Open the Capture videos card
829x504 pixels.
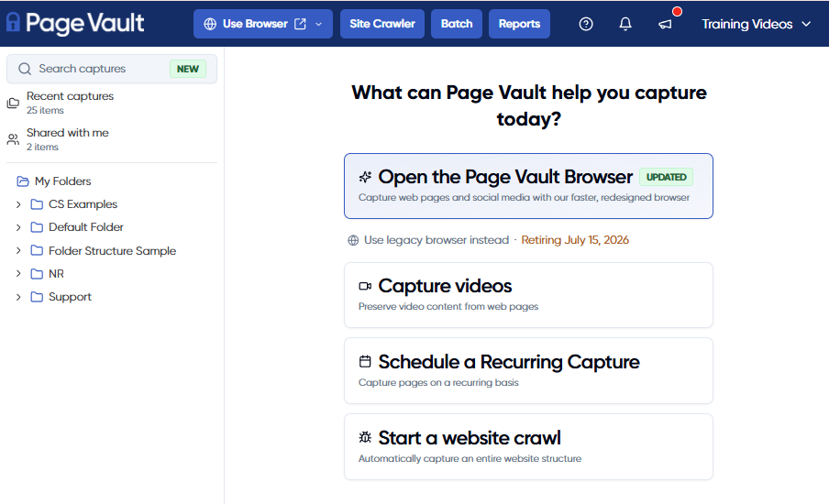[x=529, y=295]
